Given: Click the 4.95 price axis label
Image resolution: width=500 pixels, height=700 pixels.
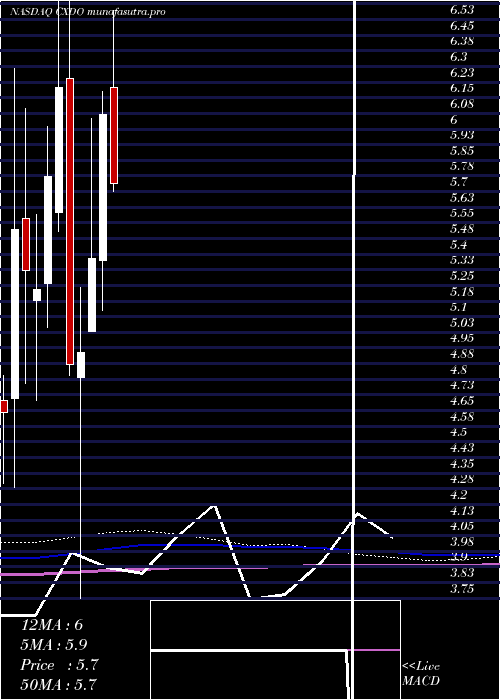Looking at the screenshot, I should pos(462,338).
